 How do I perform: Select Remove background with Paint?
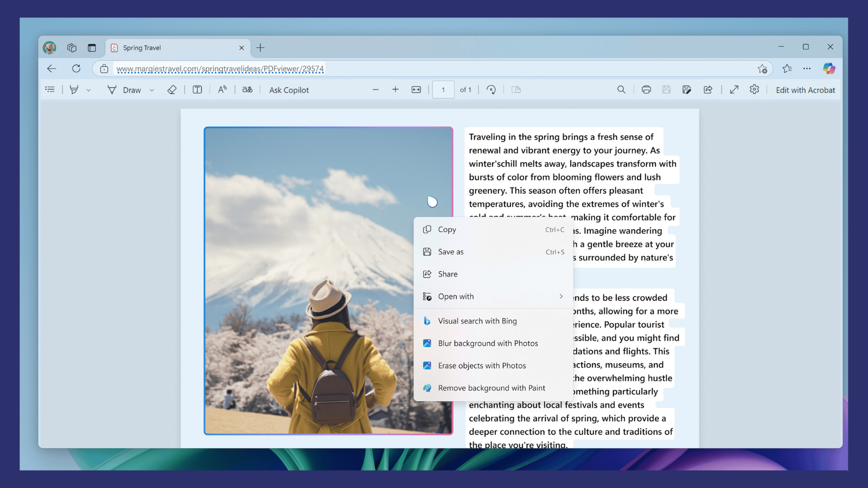tap(492, 388)
